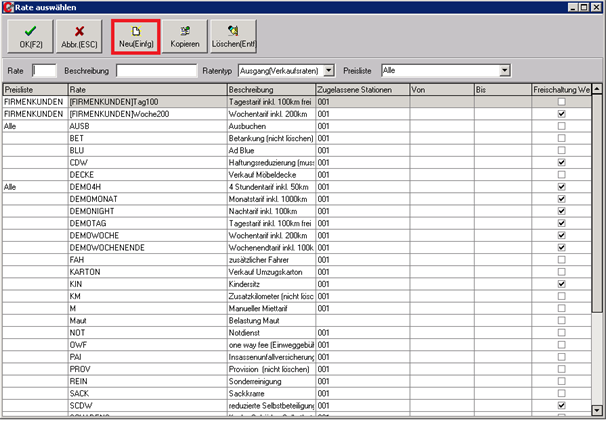Screen dimensions: 606x422
Task: Delete rate with Löschen(Entf) button
Action: pyautogui.click(x=235, y=36)
